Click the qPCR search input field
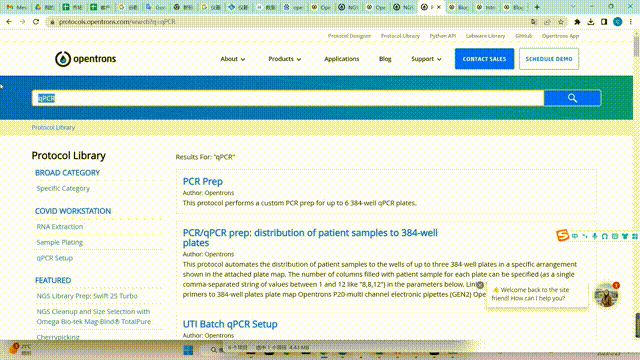640x360 pixels. 288,98
